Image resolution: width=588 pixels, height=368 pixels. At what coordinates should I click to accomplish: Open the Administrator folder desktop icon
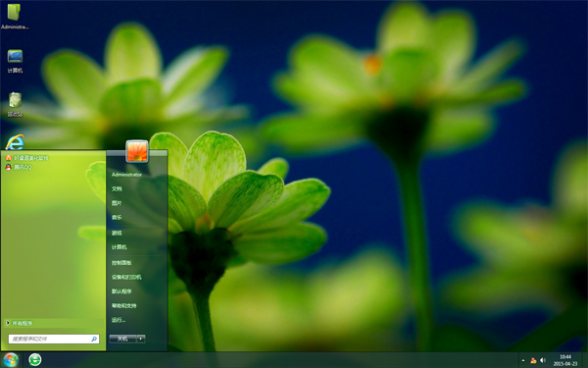[15, 16]
